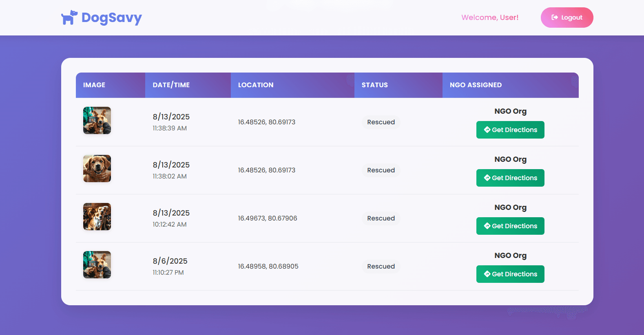
Task: Click NGO Org label in 11:38:39 AM row
Action: pos(510,111)
